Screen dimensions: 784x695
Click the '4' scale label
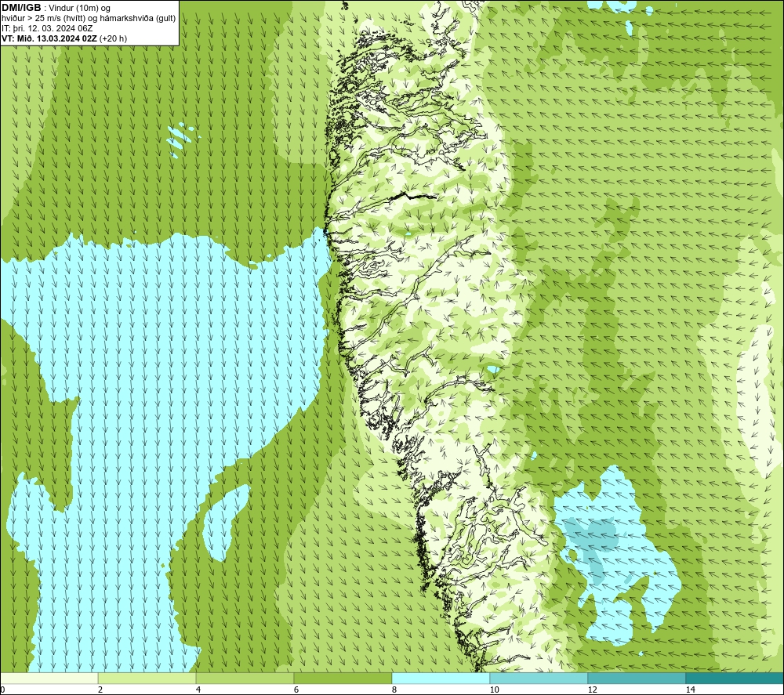pos(198,690)
